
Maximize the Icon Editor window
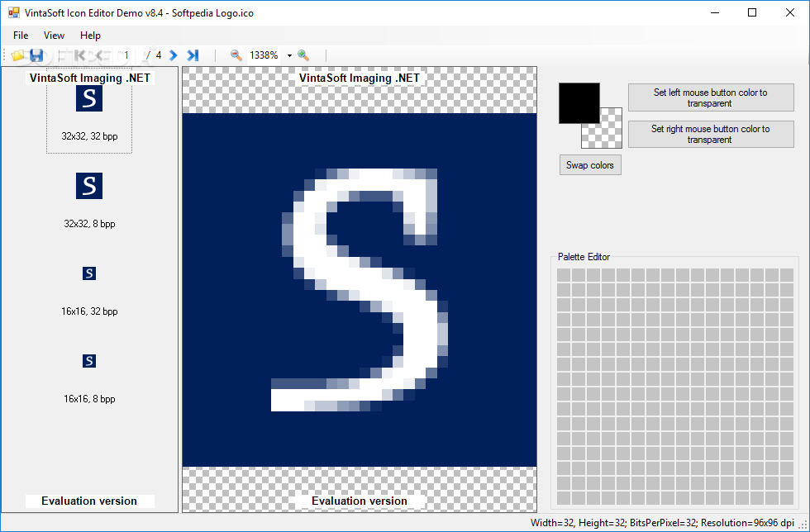(752, 13)
